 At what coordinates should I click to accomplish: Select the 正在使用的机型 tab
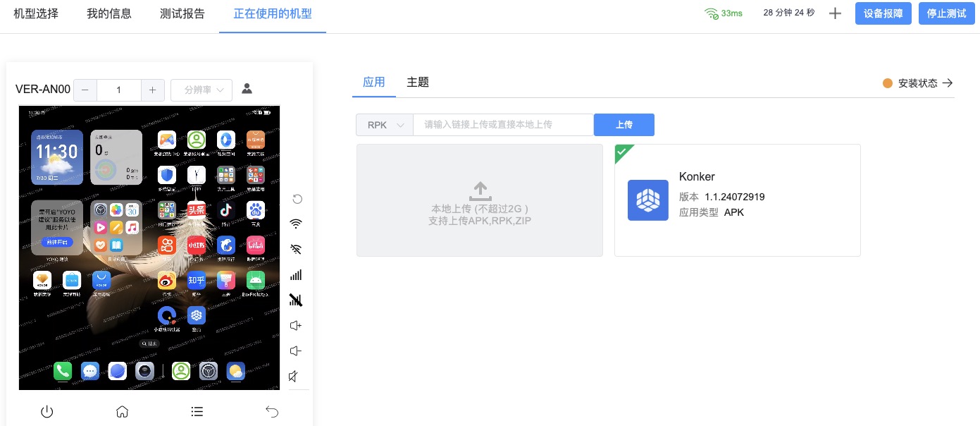(273, 13)
